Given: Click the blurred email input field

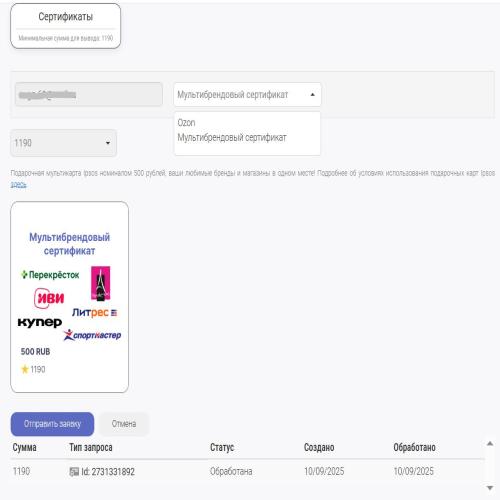Looking at the screenshot, I should click(89, 95).
